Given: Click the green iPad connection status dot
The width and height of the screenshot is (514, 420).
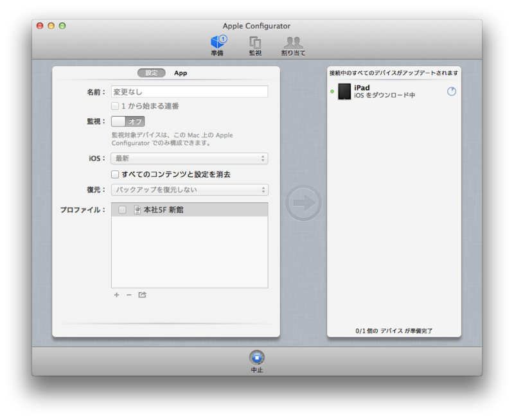Looking at the screenshot, I should [332, 91].
